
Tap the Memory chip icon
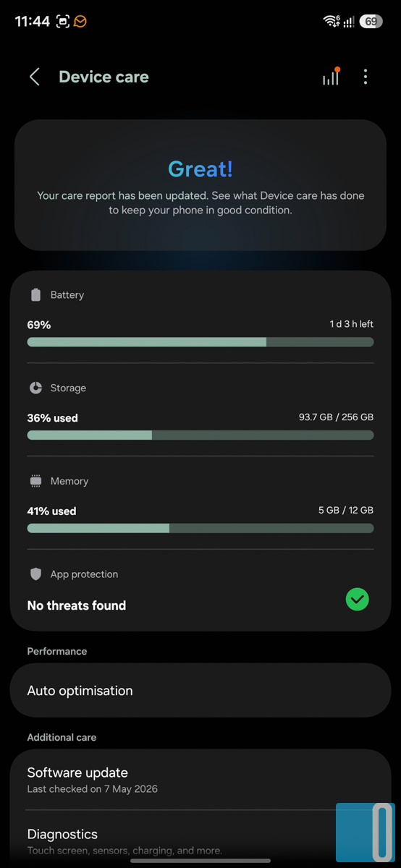click(x=35, y=481)
